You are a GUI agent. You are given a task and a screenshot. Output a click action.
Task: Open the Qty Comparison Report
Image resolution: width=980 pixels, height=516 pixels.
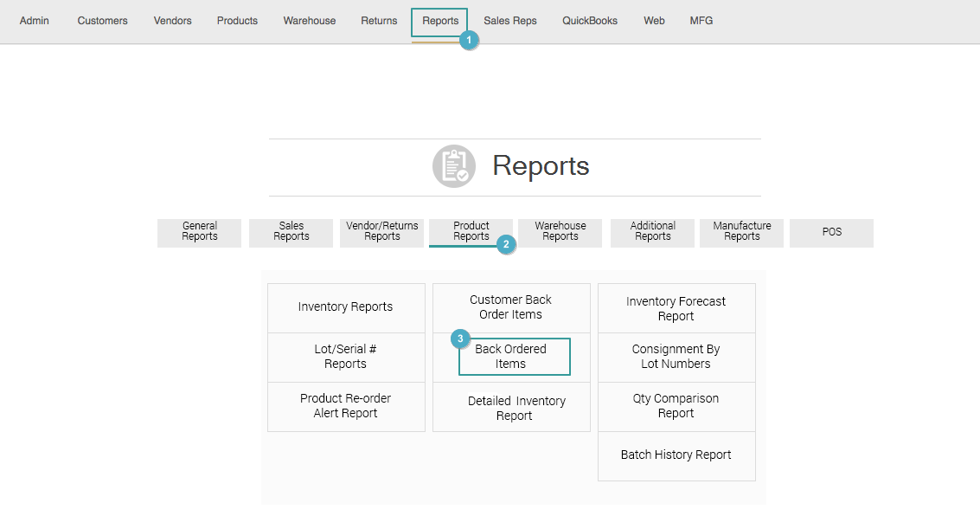coord(676,406)
